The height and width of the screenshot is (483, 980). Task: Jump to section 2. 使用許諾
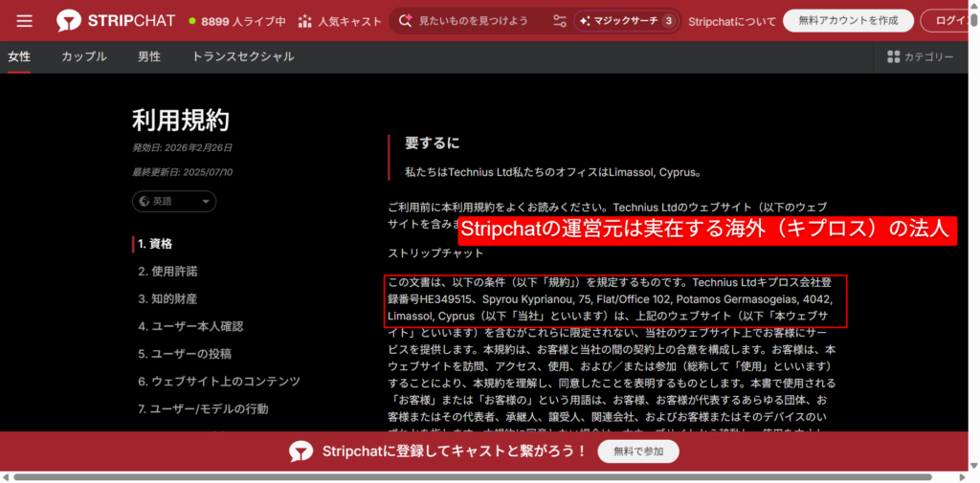pos(168,272)
